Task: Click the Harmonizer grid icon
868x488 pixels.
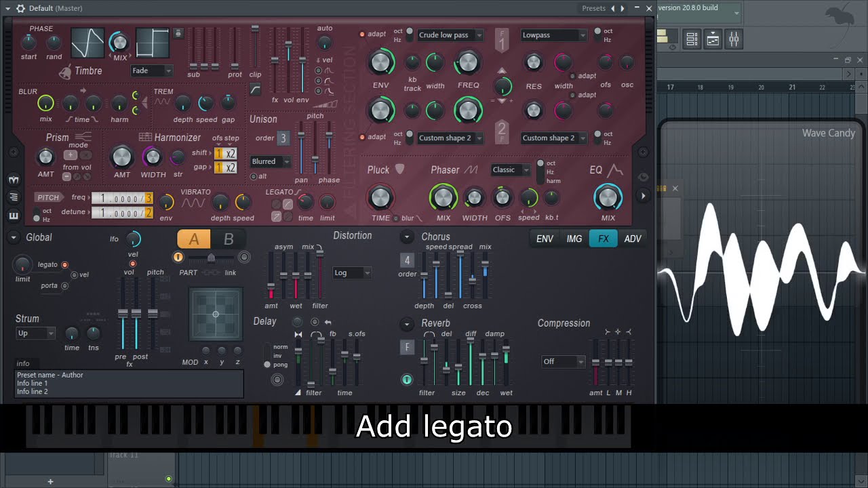Action: coord(145,137)
